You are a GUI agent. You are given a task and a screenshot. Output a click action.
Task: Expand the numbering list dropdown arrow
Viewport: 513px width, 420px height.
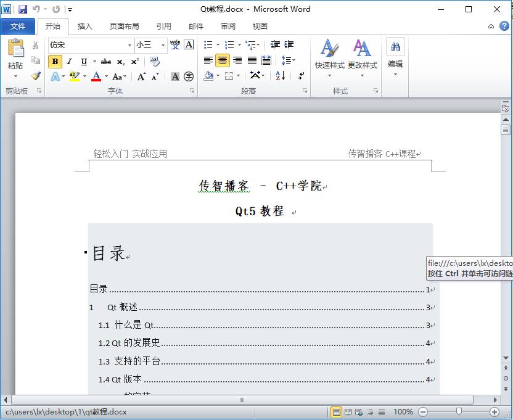click(239, 44)
